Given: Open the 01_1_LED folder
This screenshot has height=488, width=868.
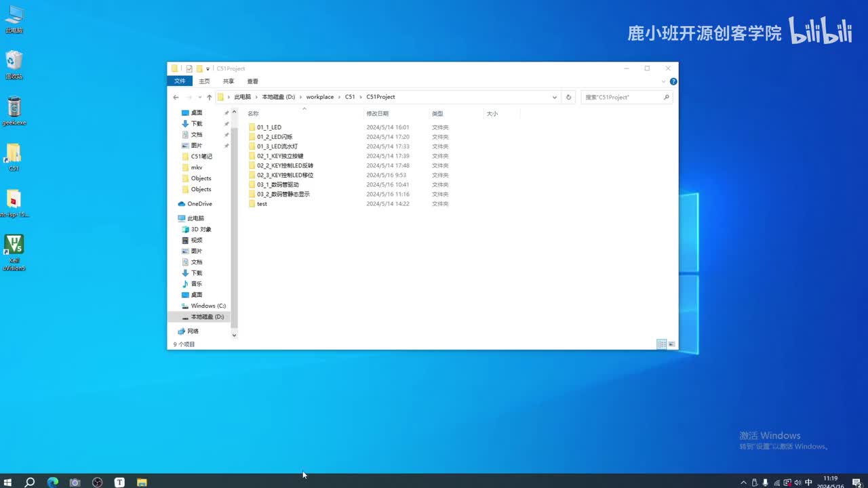Looking at the screenshot, I should pyautogui.click(x=269, y=127).
